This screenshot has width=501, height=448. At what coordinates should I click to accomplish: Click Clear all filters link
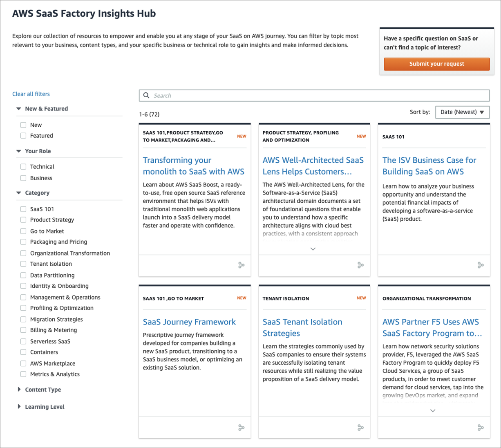31,94
